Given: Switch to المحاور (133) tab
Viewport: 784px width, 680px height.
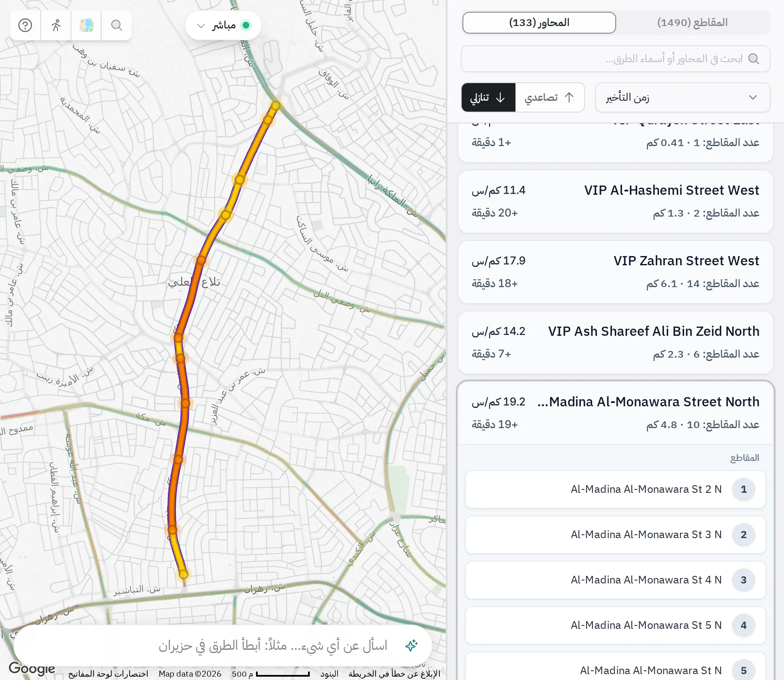Looking at the screenshot, I should point(539,23).
